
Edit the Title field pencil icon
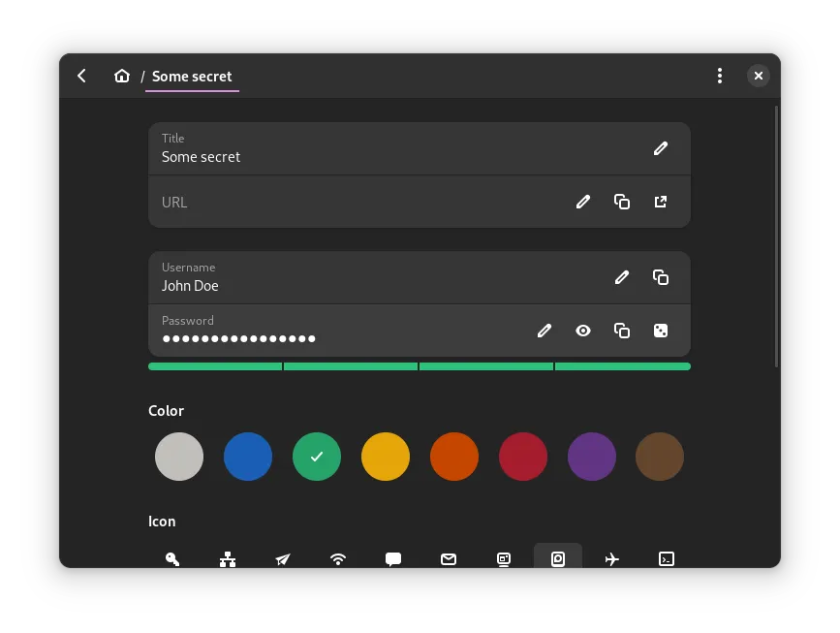click(x=661, y=148)
